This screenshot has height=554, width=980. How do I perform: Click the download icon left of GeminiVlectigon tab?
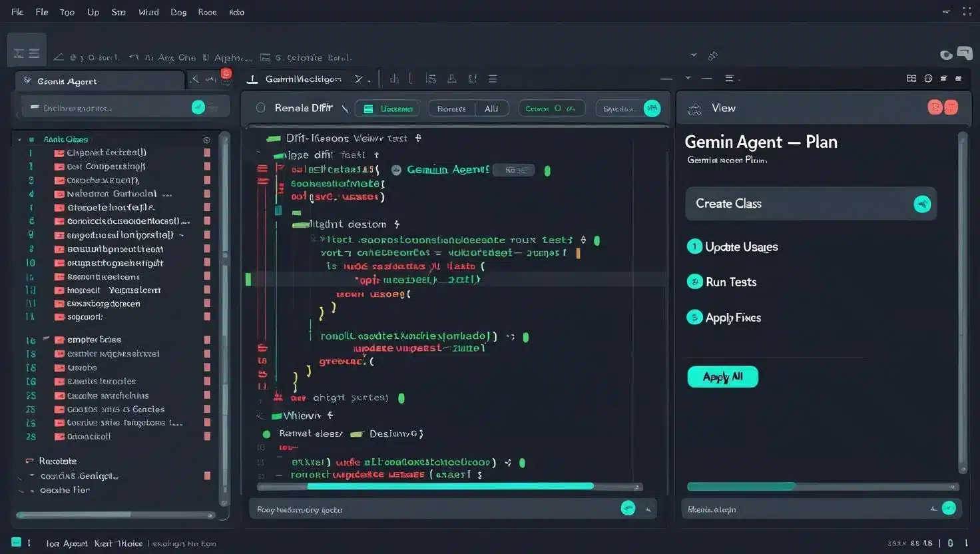click(x=252, y=79)
